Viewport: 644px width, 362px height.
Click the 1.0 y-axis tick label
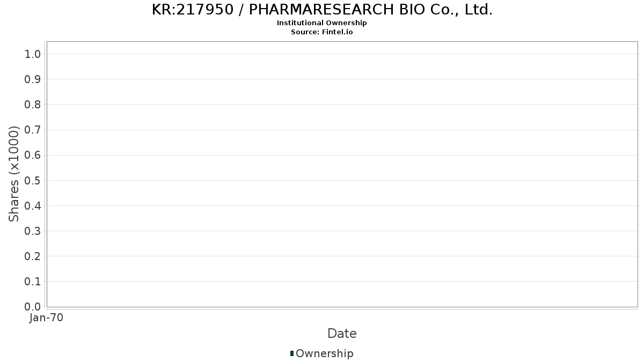[x=33, y=54]
